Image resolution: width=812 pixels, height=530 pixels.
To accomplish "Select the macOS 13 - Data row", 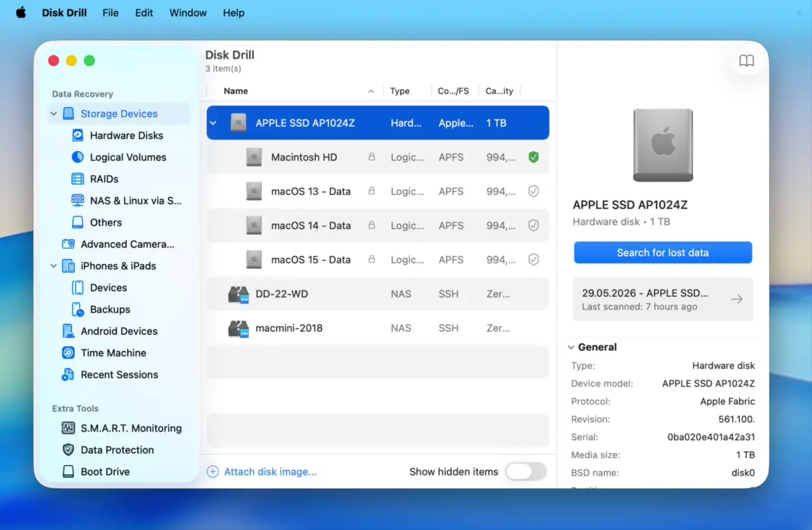I will click(x=378, y=191).
